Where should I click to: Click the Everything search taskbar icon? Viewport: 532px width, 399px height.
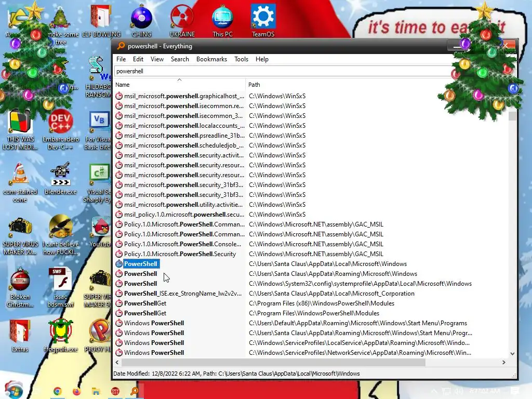(135, 392)
